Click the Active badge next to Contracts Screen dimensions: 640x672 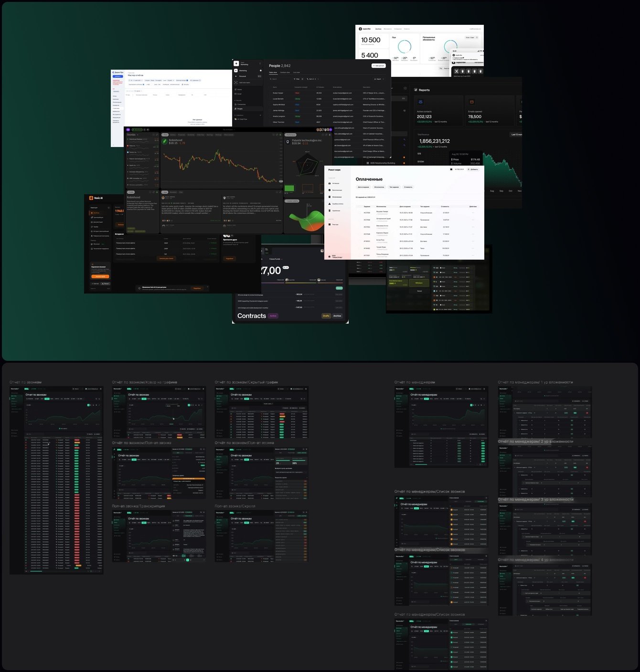pos(273,316)
